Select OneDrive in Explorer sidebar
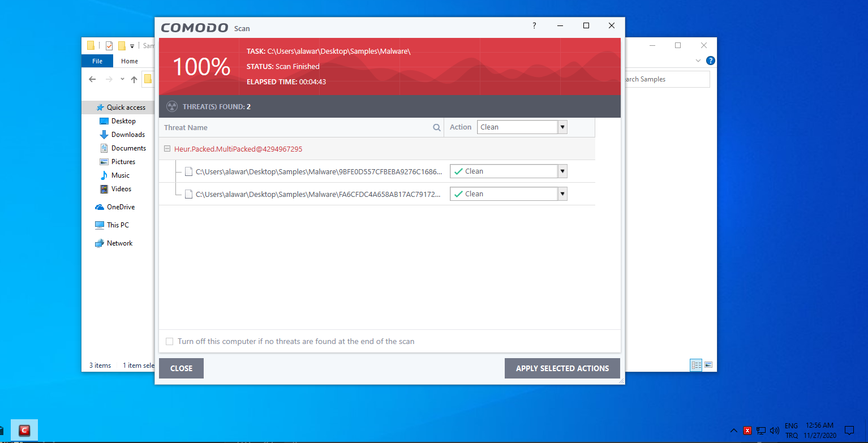 pyautogui.click(x=121, y=207)
